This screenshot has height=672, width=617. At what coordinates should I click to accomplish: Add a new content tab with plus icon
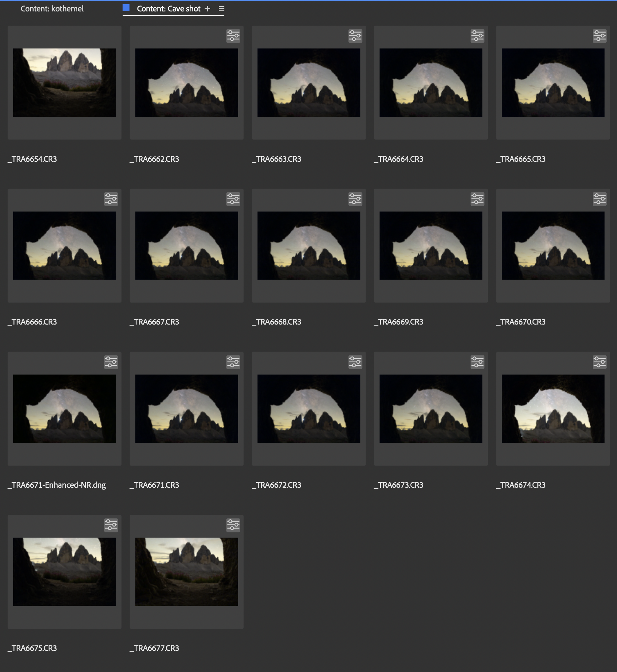tap(207, 9)
